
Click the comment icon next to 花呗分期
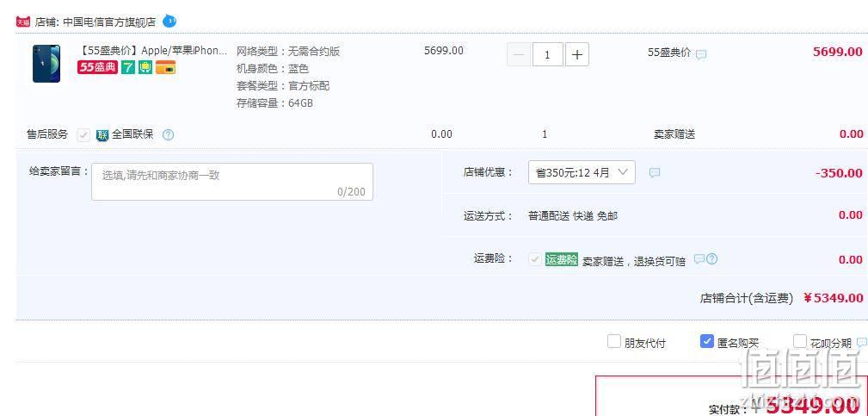coord(861,343)
